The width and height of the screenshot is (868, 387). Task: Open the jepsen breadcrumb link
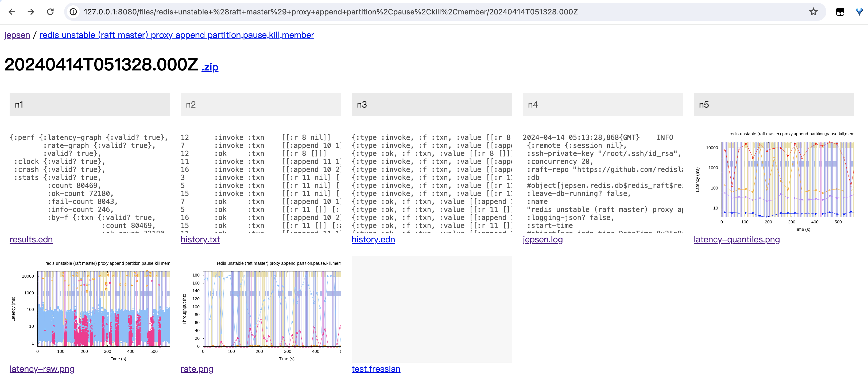[x=17, y=35]
